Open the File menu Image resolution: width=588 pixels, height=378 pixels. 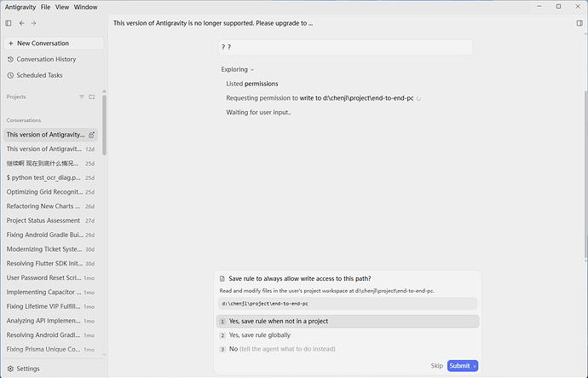coord(45,7)
